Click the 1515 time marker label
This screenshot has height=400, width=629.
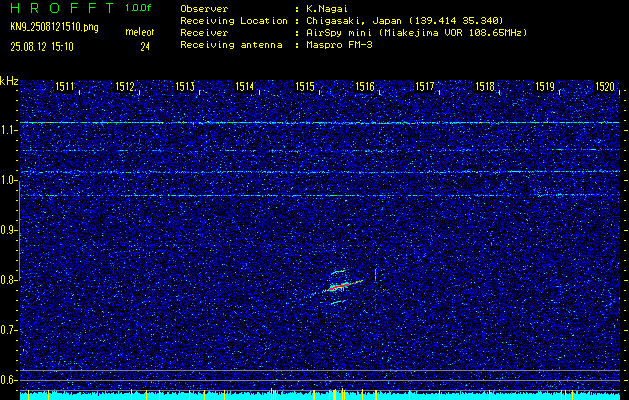[x=305, y=87]
